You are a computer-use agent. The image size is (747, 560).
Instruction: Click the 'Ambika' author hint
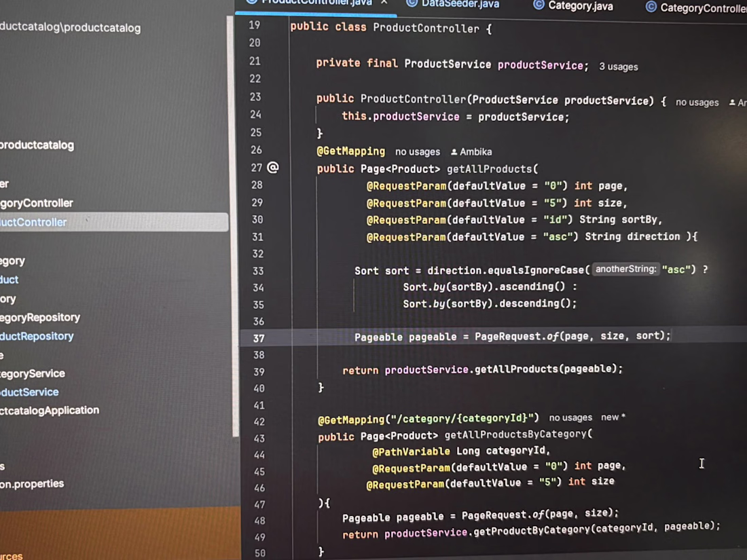pos(475,152)
